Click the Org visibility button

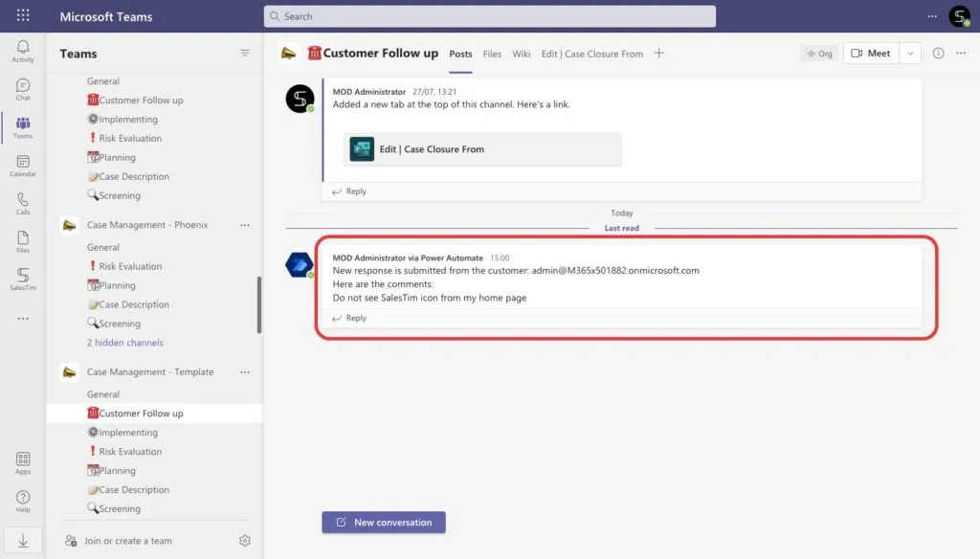tap(819, 54)
